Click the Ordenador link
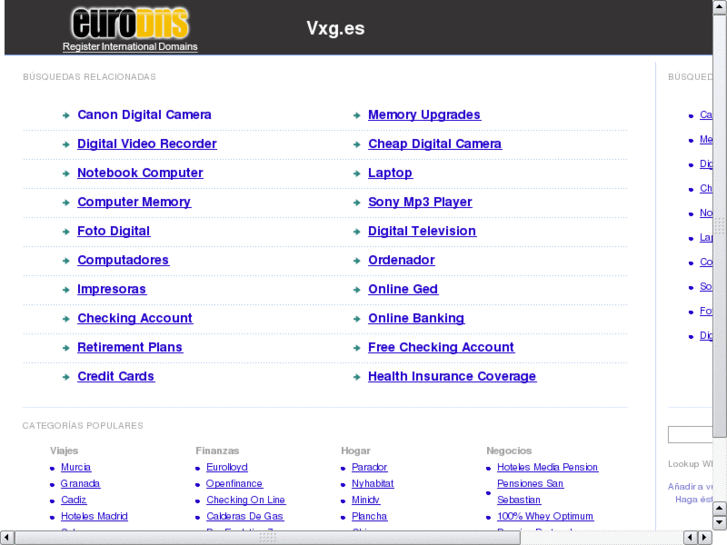 [402, 260]
